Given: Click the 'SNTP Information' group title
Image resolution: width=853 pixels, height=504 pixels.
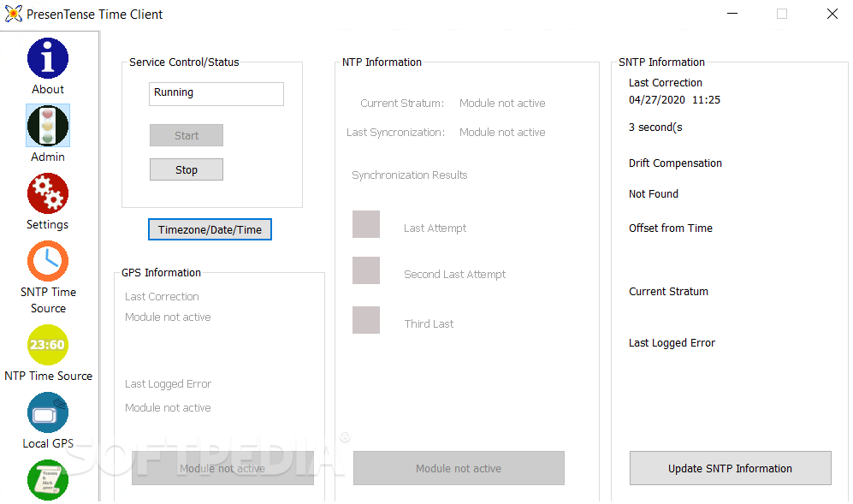Looking at the screenshot, I should click(661, 62).
